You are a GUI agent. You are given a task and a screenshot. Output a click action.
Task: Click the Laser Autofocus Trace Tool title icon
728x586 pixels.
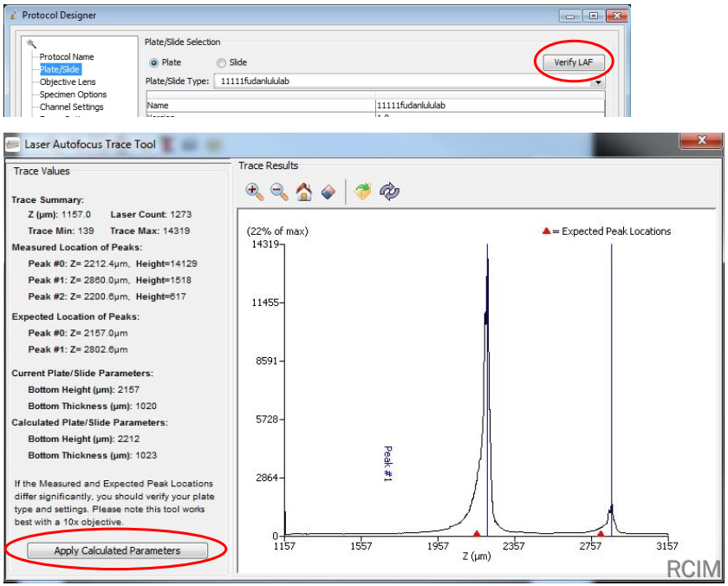14,145
